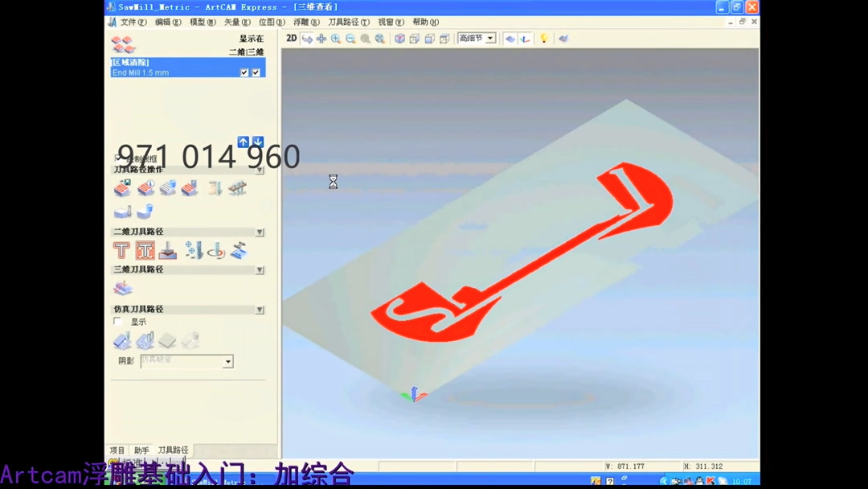Click the rotate view tool on toolbar
Screen dimensions: 868x489
(308, 38)
